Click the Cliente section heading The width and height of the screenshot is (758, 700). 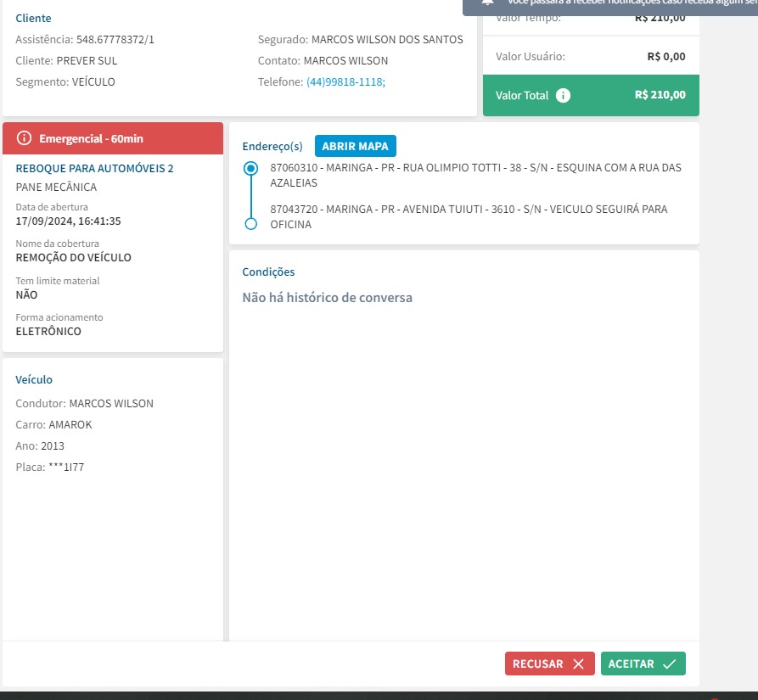33,19
